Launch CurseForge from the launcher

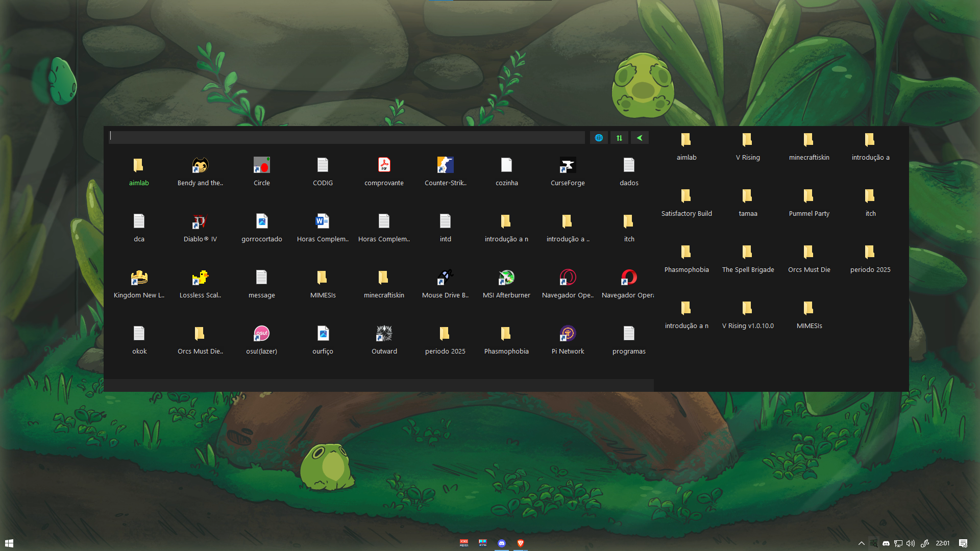(568, 166)
